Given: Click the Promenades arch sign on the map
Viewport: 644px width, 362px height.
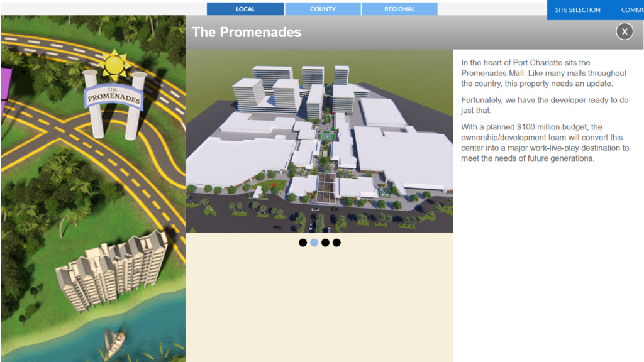Looking at the screenshot, I should pos(115,98).
